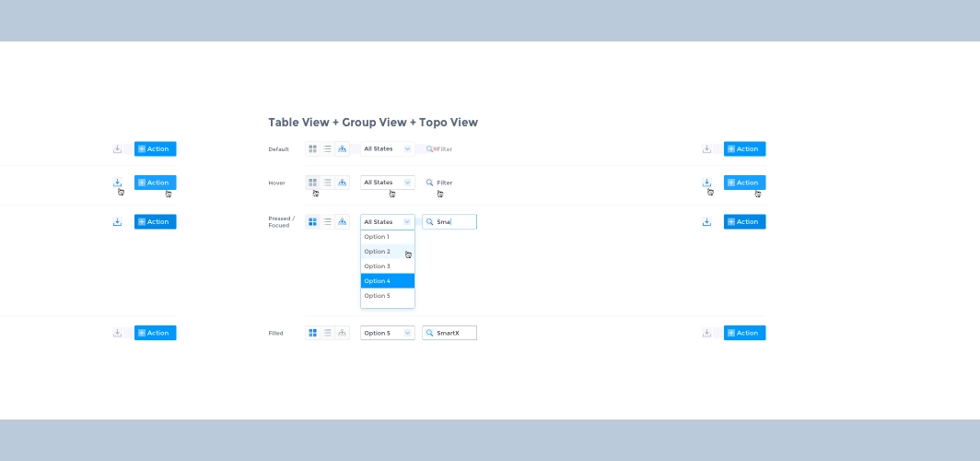Pick "Option 1" in the dropdown list
The image size is (980, 461).
[387, 237]
